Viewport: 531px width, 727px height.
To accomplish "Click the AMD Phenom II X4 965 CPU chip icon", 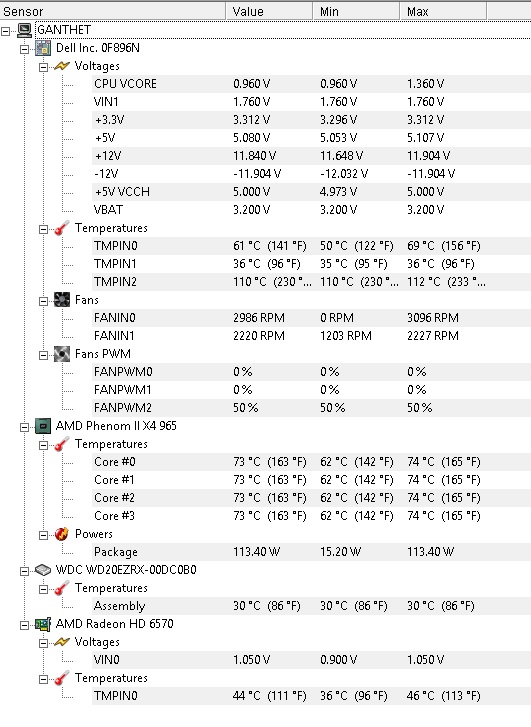I will [43, 426].
